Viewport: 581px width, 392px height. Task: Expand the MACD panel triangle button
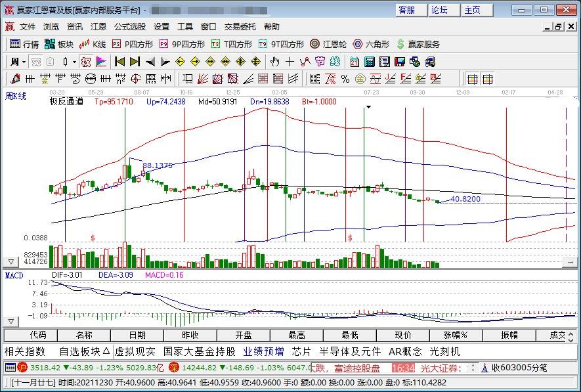coord(11,321)
